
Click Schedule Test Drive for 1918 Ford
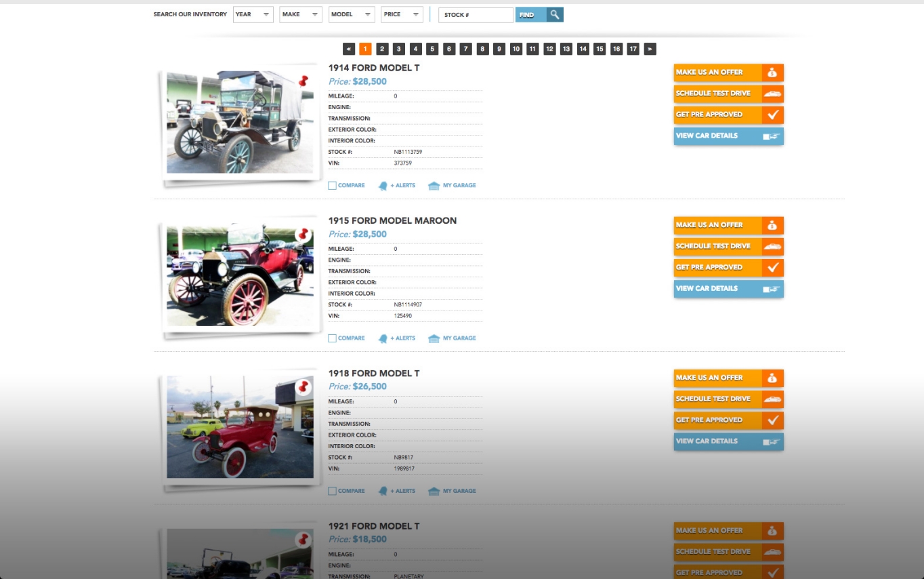tap(728, 399)
